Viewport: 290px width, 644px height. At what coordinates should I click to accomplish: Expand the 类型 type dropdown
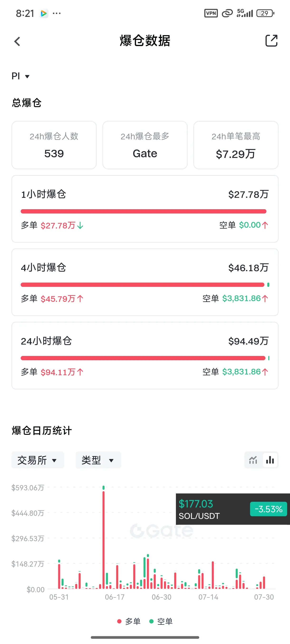pyautogui.click(x=98, y=460)
